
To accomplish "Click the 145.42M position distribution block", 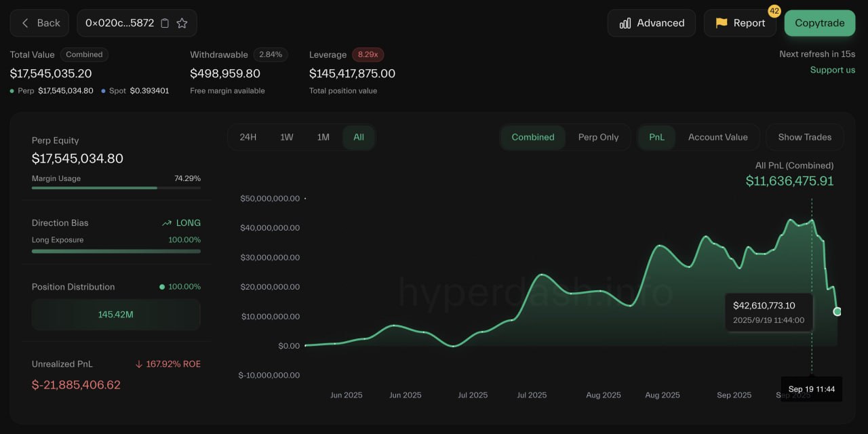I will (x=116, y=315).
